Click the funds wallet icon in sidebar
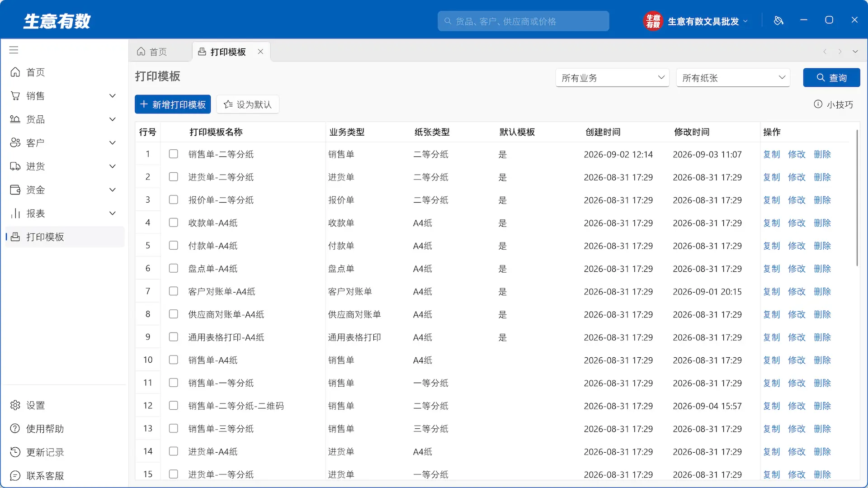868x488 pixels. pyautogui.click(x=15, y=190)
